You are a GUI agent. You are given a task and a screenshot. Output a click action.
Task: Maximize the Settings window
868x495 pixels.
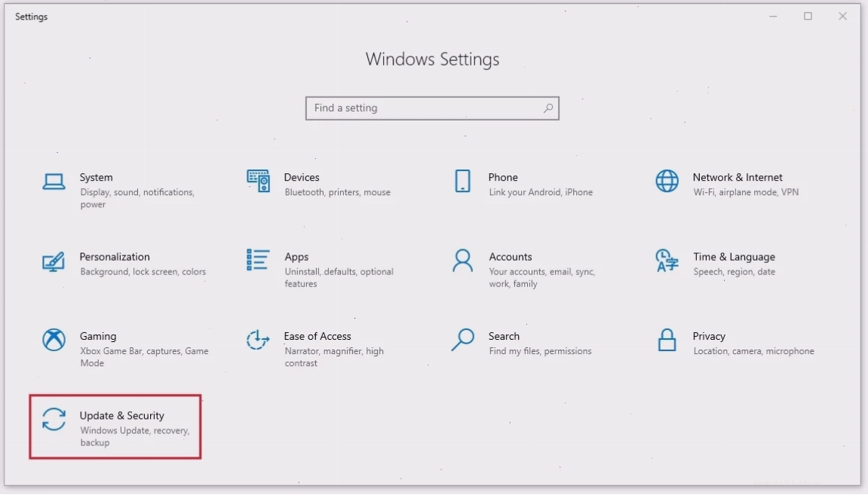click(808, 16)
